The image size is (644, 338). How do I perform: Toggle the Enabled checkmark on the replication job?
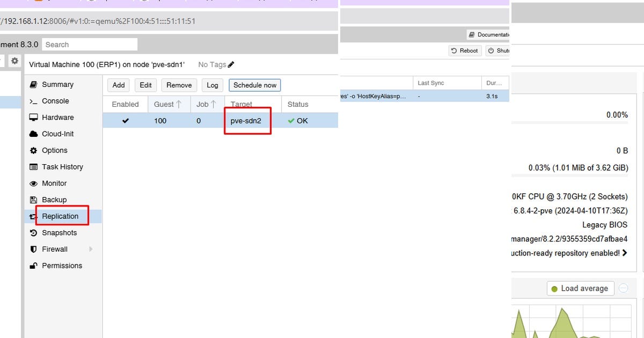coord(125,120)
